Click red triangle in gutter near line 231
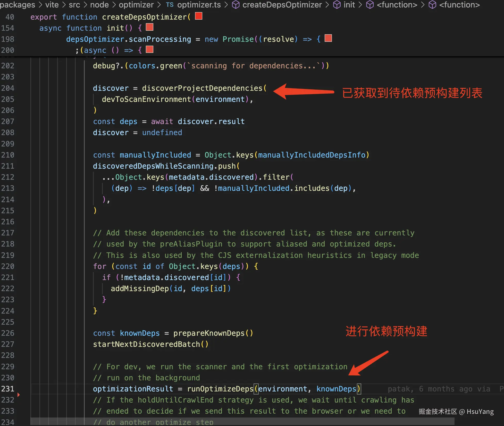The height and width of the screenshot is (426, 504). click(x=19, y=395)
